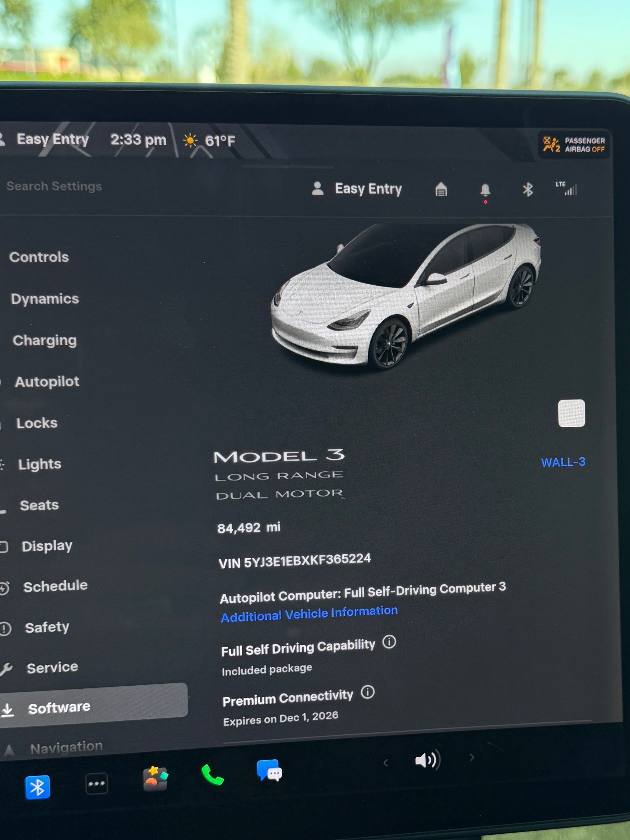Decrease volume with left chevron
This screenshot has width=630, height=840.
point(386,762)
